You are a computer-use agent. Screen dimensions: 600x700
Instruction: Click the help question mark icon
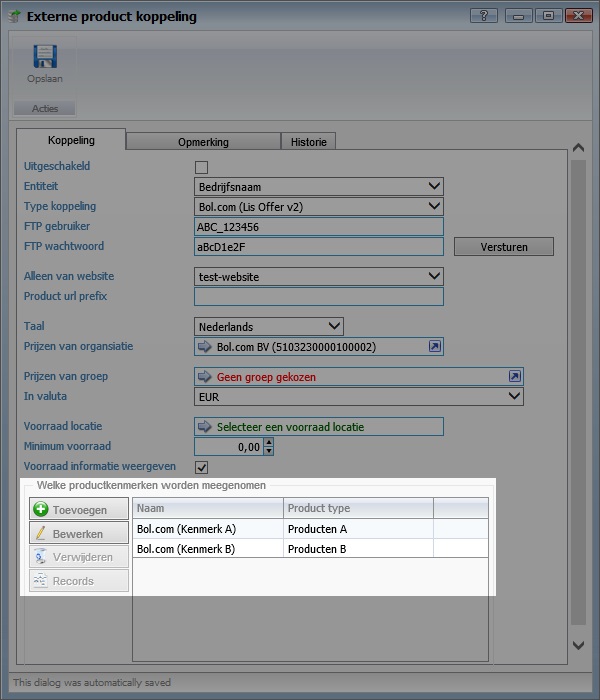click(484, 16)
